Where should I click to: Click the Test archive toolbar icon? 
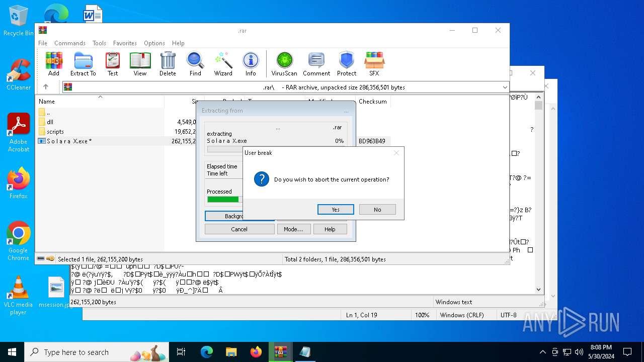(113, 64)
